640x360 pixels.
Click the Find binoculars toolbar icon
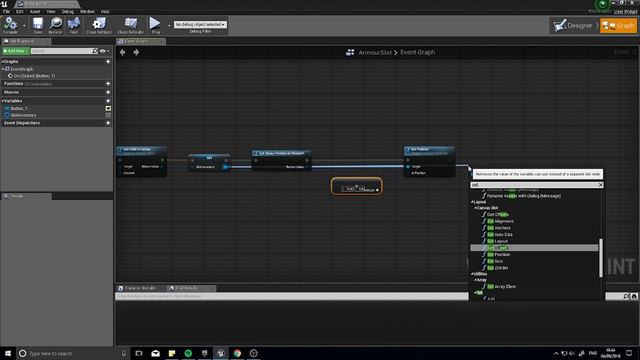[73, 25]
